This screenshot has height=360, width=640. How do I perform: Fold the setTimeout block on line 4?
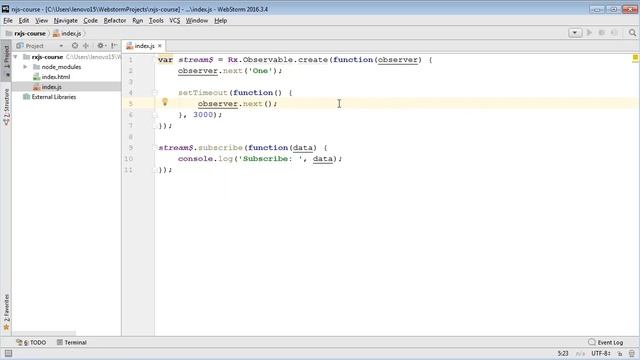coord(156,93)
